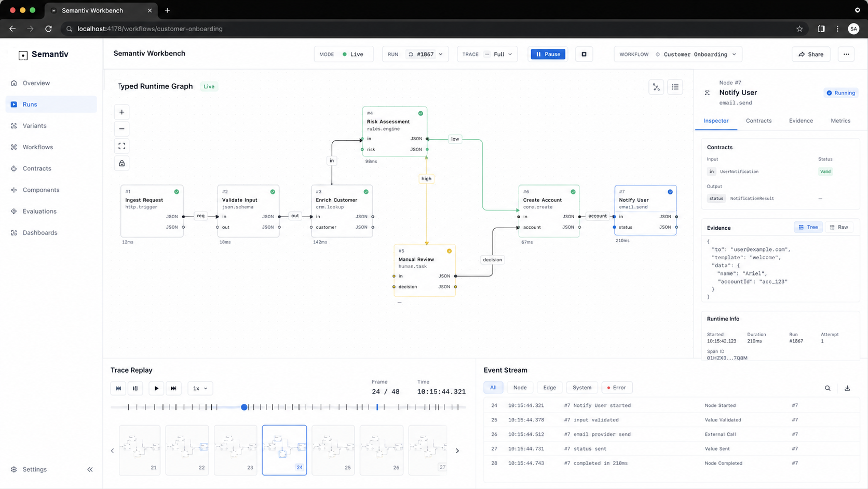Go to Variants section
The width and height of the screenshot is (868, 489).
[x=51, y=126]
